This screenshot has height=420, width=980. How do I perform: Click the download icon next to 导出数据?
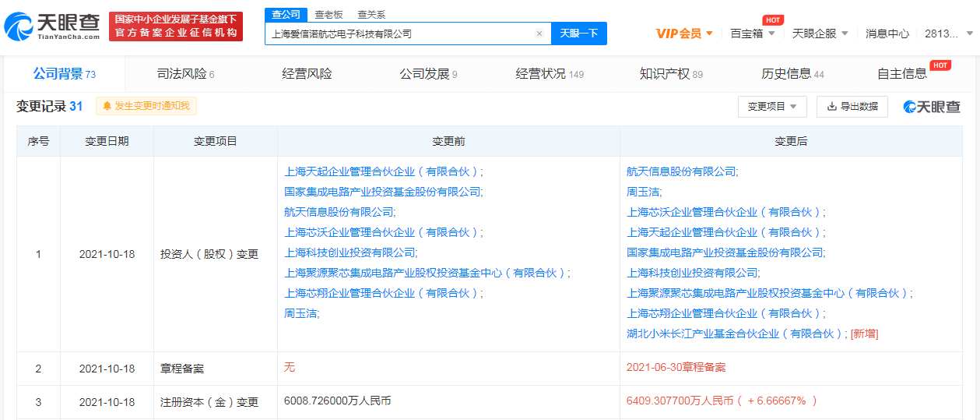pos(831,107)
